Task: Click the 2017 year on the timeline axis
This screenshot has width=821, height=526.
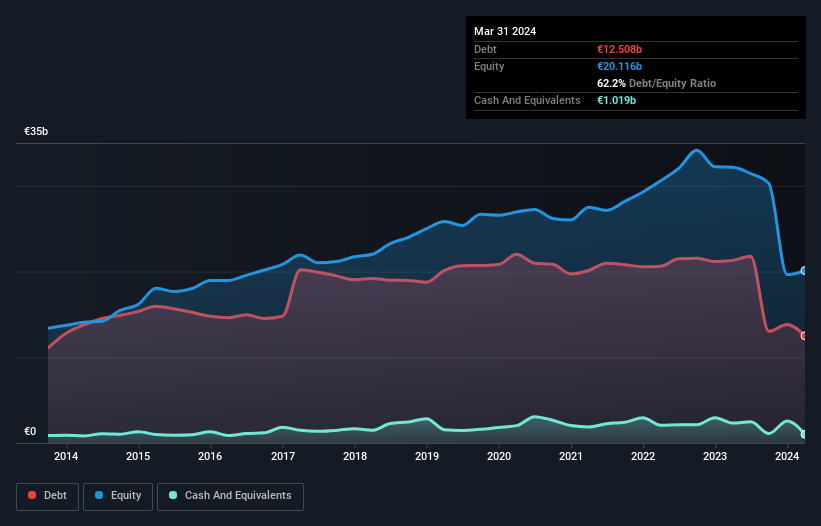Action: pyautogui.click(x=283, y=457)
